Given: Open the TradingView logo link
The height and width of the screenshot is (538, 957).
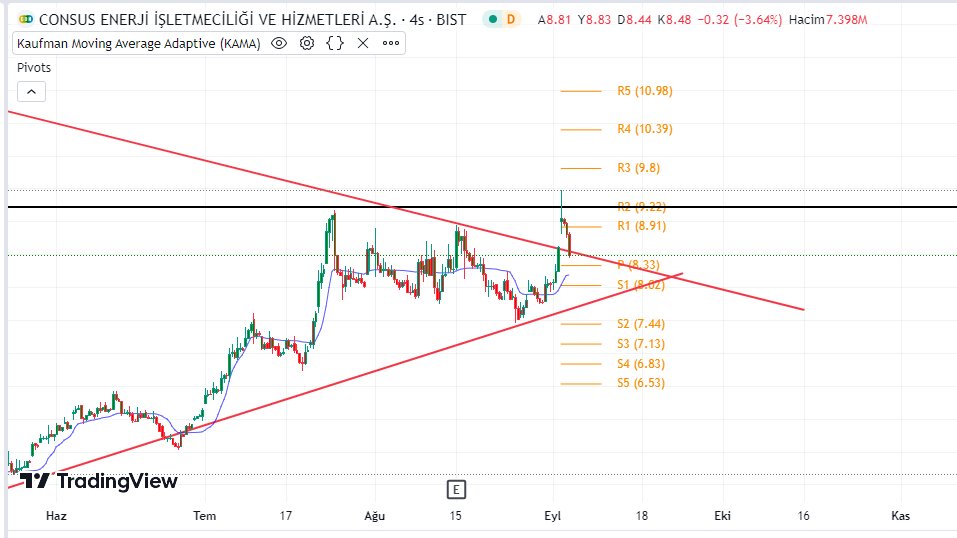Looking at the screenshot, I should [99, 481].
